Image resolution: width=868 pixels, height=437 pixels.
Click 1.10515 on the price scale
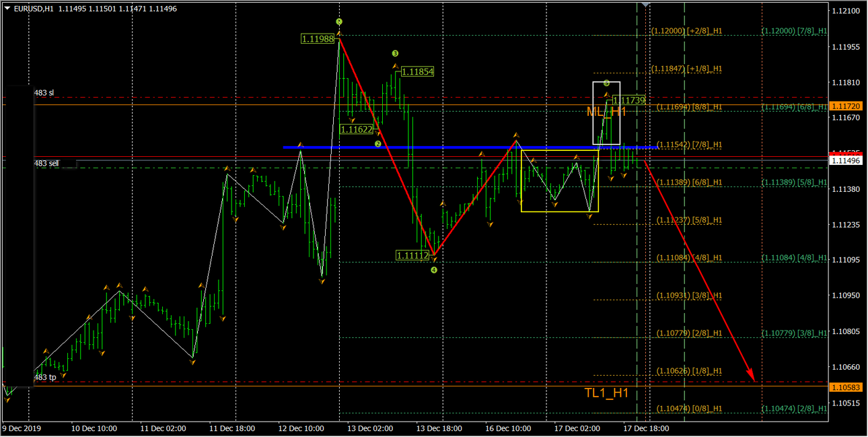pos(846,403)
